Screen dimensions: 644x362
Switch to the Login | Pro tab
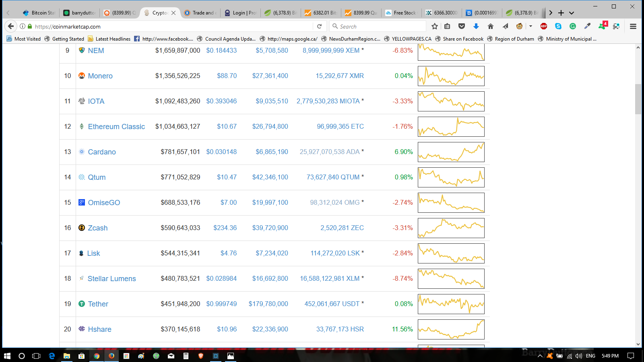pyautogui.click(x=240, y=13)
